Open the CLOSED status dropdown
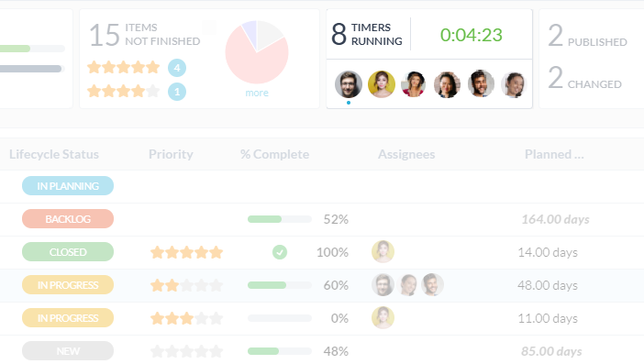The image size is (644, 364). pos(68,252)
